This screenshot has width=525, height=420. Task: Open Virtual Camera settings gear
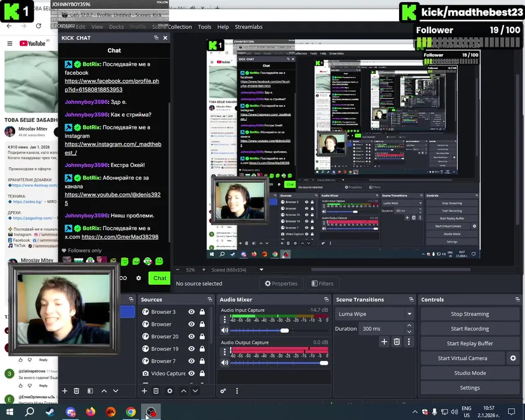[513, 358]
